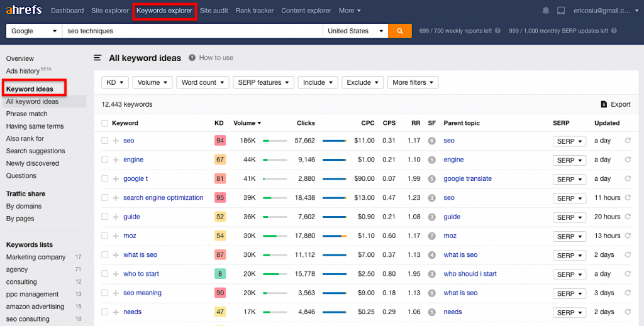The height and width of the screenshot is (326, 644).
Task: Click the orange search button
Action: pyautogui.click(x=399, y=31)
